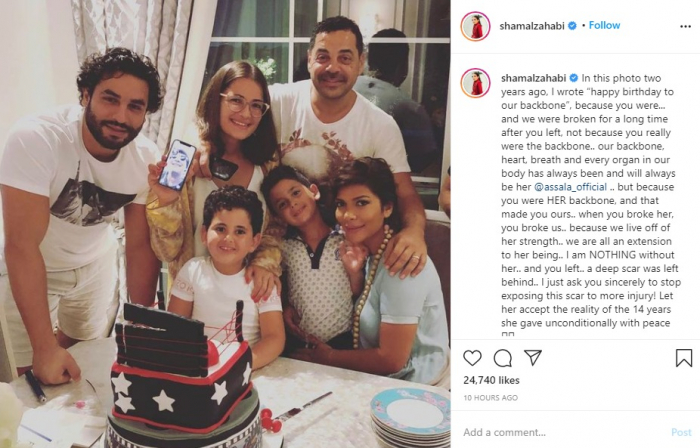Image resolution: width=700 pixels, height=448 pixels.
Task: Click the Post comment button
Action: (681, 432)
